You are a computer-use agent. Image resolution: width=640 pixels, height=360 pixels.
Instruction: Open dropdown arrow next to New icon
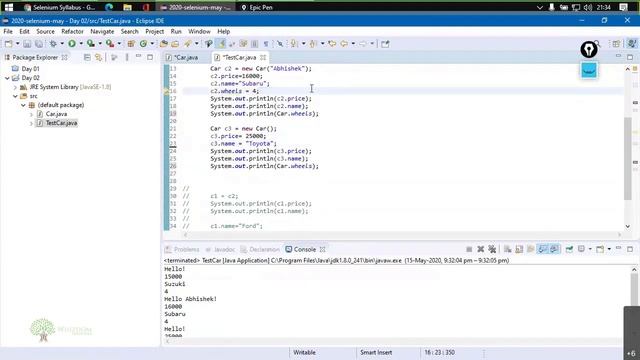click(x=18, y=44)
